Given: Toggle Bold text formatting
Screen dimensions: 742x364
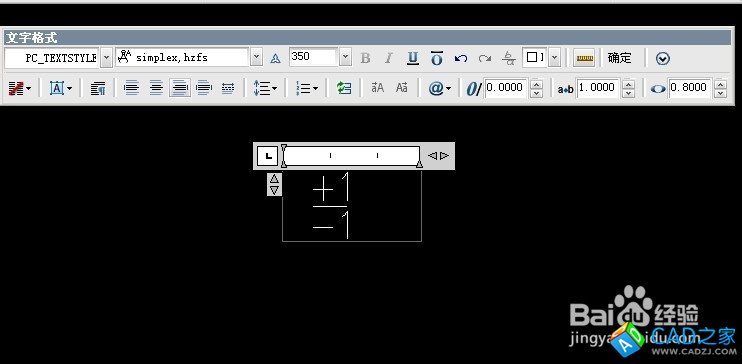Looking at the screenshot, I should click(x=365, y=58).
